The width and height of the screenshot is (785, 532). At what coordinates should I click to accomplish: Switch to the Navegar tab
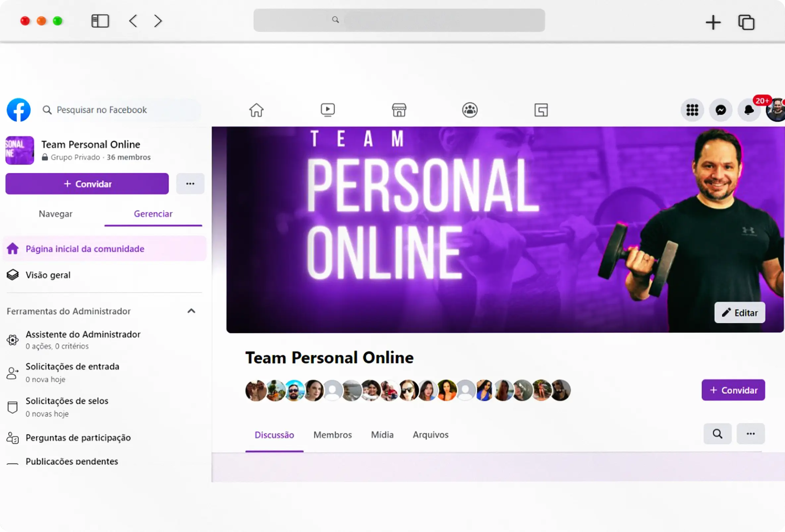(x=55, y=214)
